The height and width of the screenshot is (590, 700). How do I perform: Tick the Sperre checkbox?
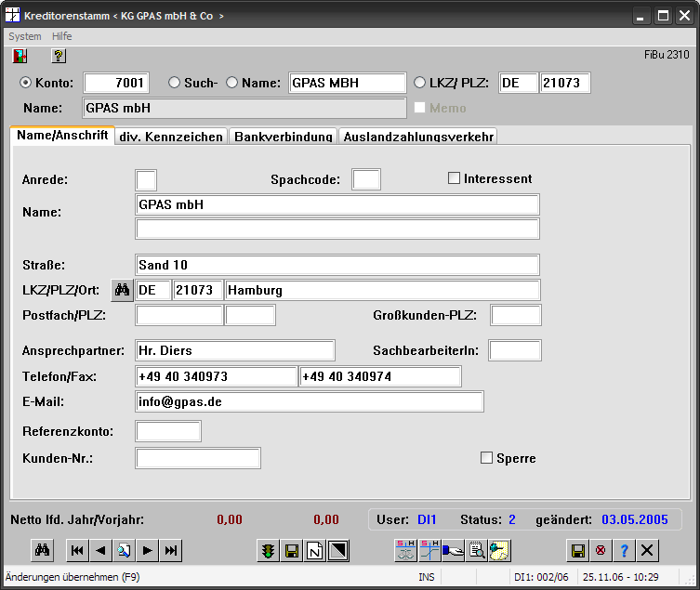tap(485, 458)
